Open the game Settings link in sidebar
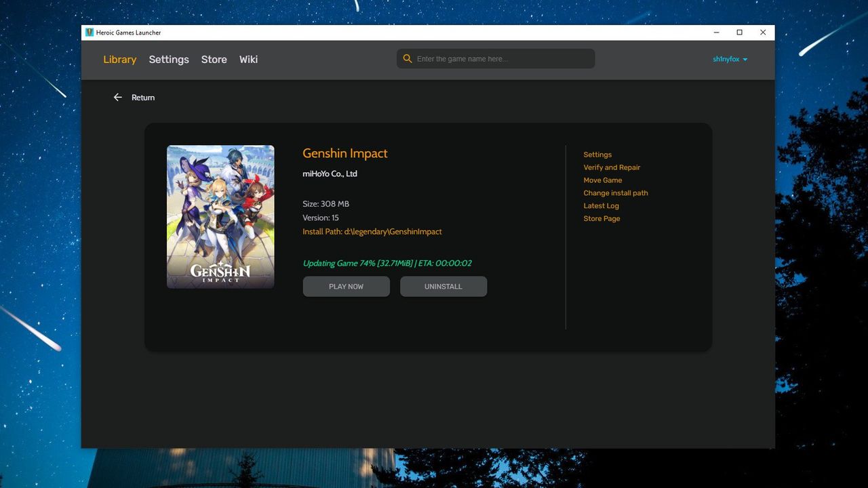868x488 pixels. (x=597, y=155)
